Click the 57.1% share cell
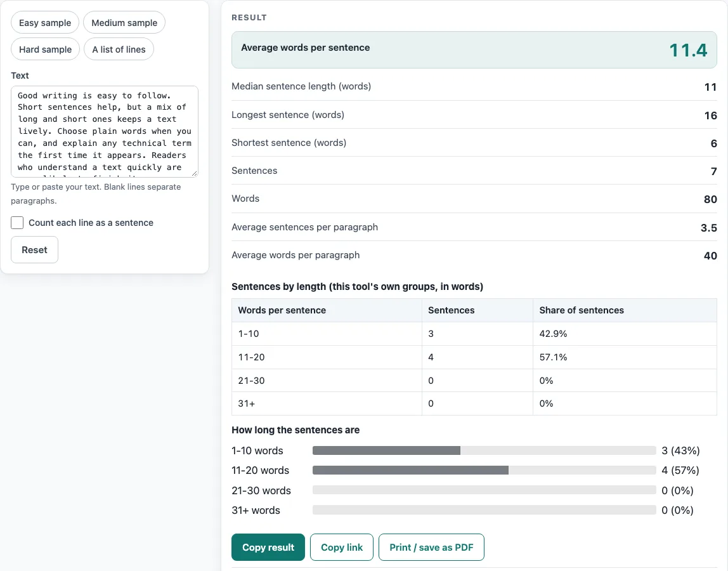This screenshot has width=728, height=571. point(625,357)
